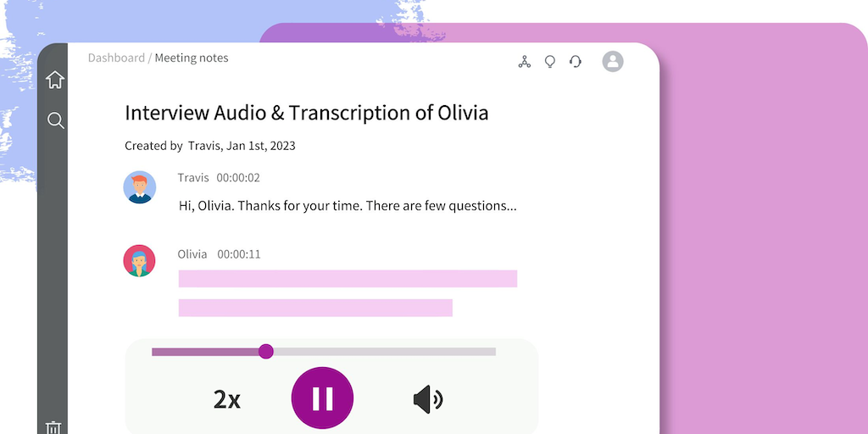This screenshot has width=868, height=434.
Task: Click Olivia's first highlighted transcript line
Action: click(348, 279)
